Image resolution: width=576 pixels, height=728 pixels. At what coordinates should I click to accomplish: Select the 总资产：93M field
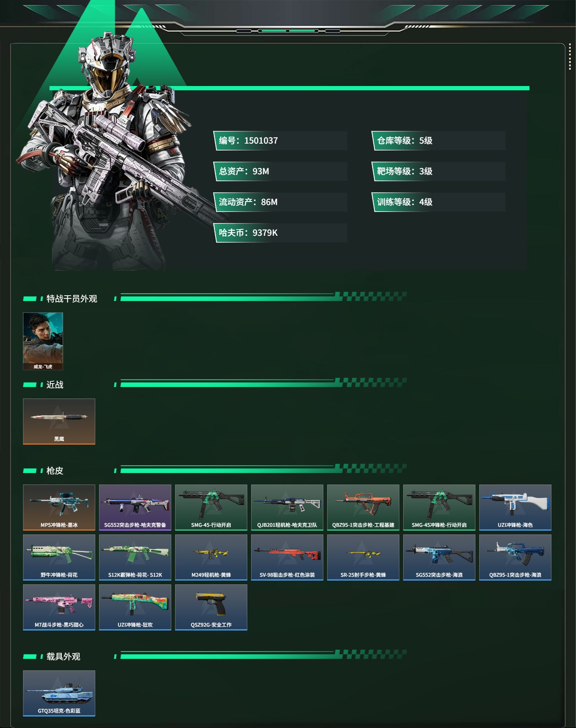point(281,171)
